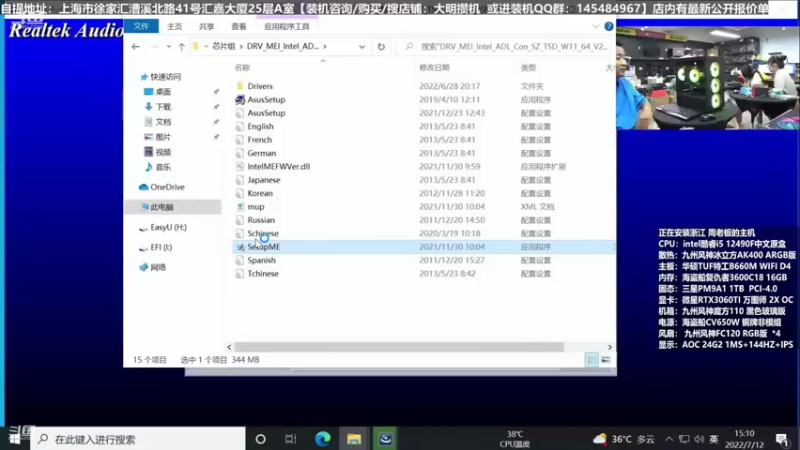Open 快速访问 in navigation pane
Screen dimensions: 800x450
[x=165, y=77]
